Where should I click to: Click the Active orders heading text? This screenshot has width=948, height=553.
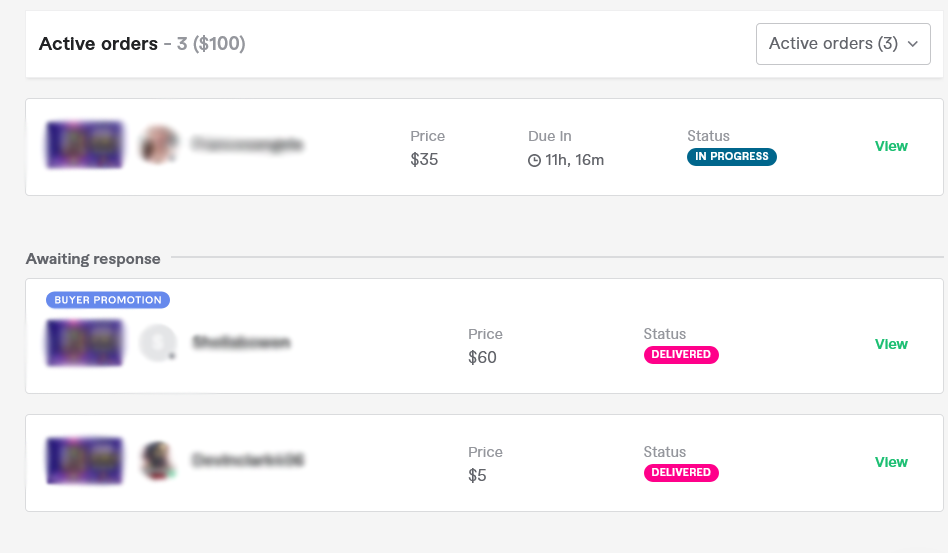point(98,44)
